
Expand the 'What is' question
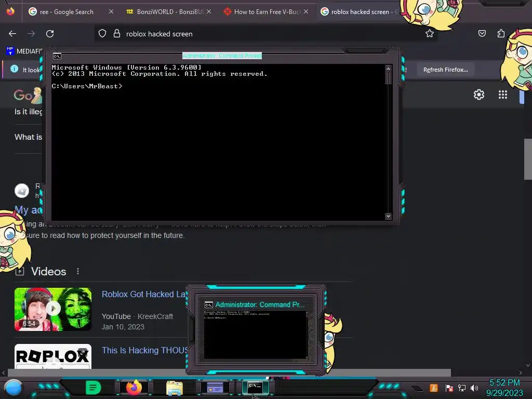[x=28, y=137]
